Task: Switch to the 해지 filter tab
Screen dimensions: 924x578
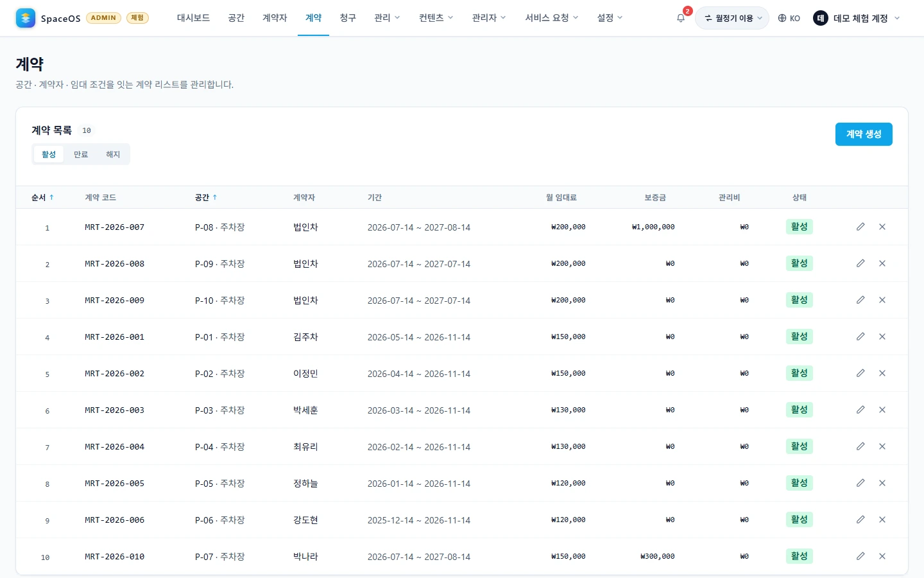Action: 113,154
